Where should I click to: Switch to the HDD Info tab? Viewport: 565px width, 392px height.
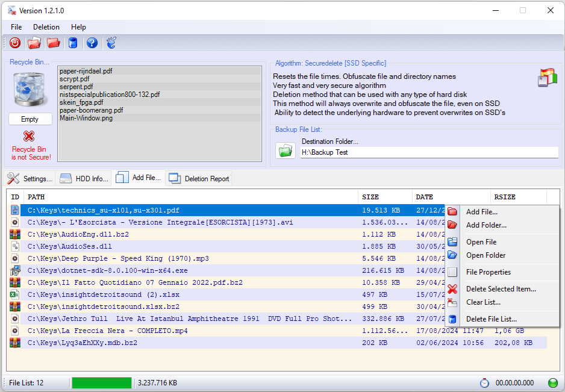click(84, 178)
